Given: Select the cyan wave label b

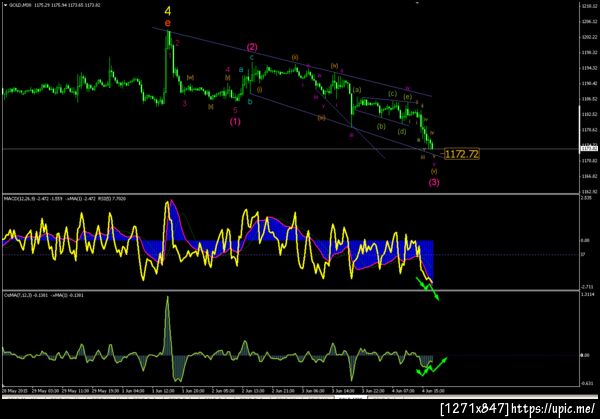Looking at the screenshot, I should [250, 102].
